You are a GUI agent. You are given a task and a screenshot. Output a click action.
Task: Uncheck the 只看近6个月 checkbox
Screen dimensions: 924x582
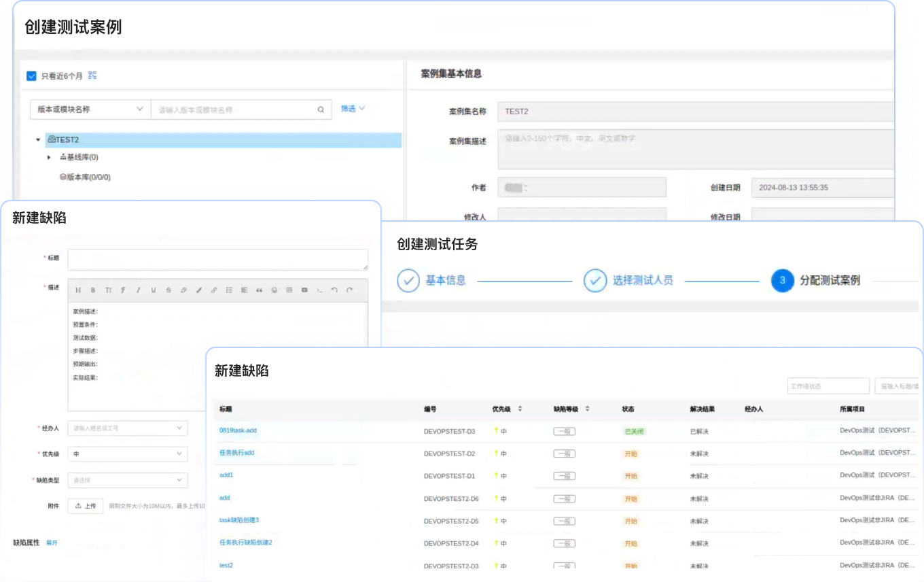pyautogui.click(x=31, y=75)
